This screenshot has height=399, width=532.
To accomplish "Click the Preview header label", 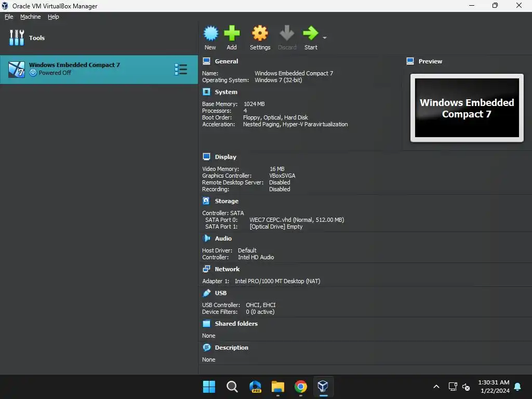I will (x=430, y=61).
